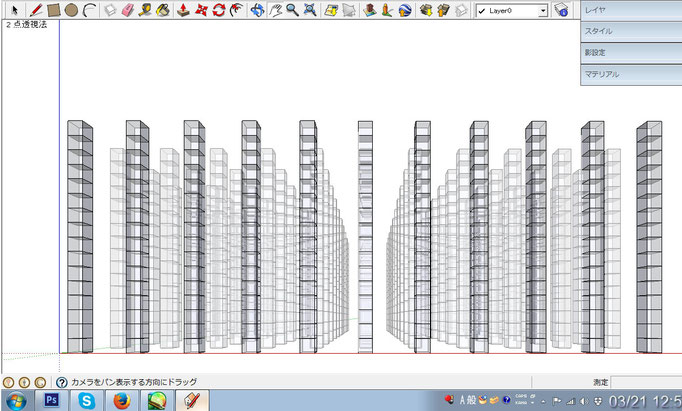Viewport: 682px width, 411px height.
Task: Click the Get Models download icon
Action: pyautogui.click(x=426, y=10)
